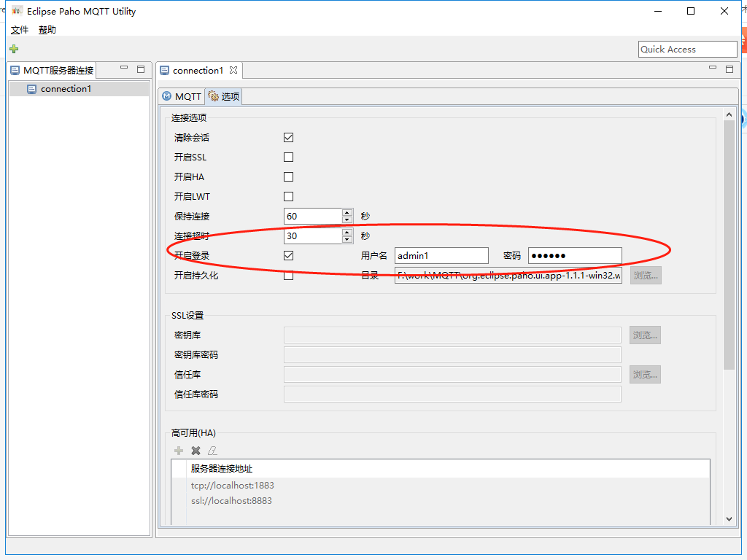Click the 浏览 button next to 目录
747x560 pixels.
coord(646,275)
